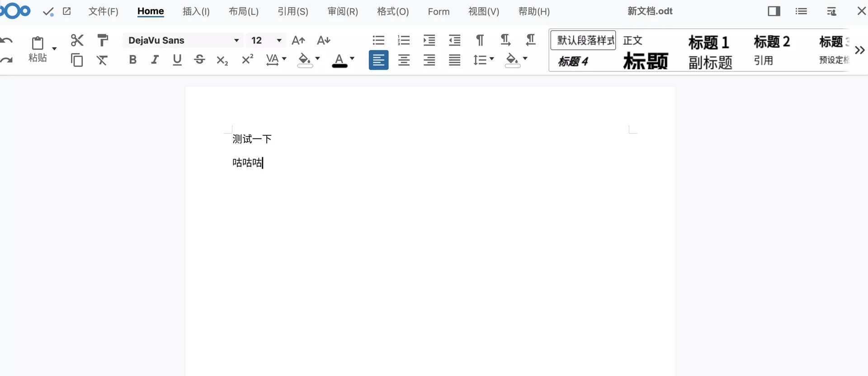The image size is (868, 376).
Task: Switch to the Home tab
Action: (x=151, y=11)
